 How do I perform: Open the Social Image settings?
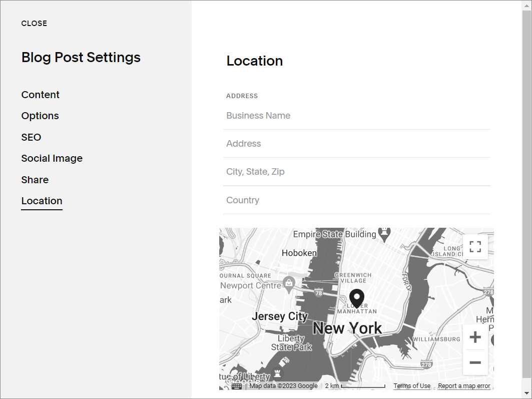pyautogui.click(x=52, y=158)
